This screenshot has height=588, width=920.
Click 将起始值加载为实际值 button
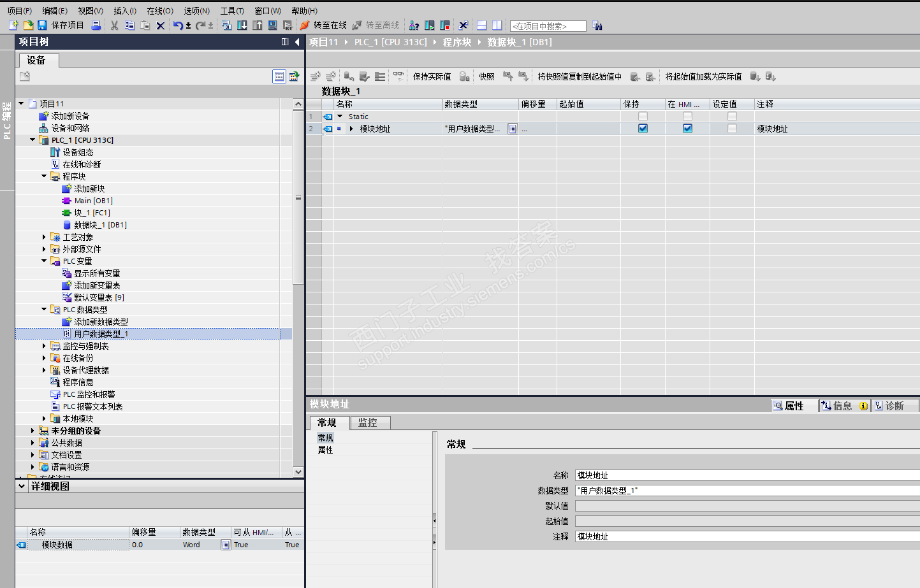coord(703,76)
